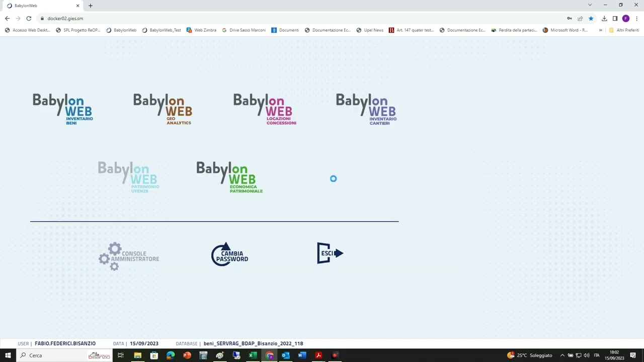The height and width of the screenshot is (362, 644).
Task: Open a new browser tab
Action: [91, 6]
